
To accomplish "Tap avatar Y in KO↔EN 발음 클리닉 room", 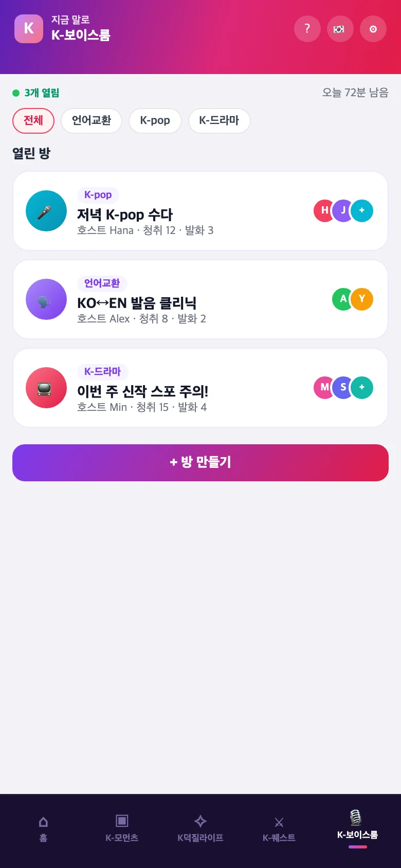I will (362, 299).
